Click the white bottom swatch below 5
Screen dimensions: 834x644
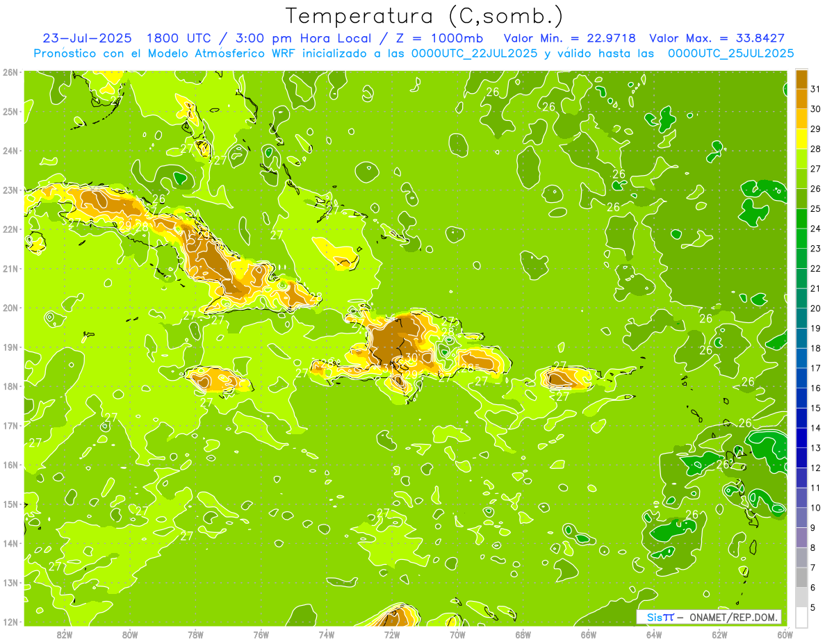(802, 617)
